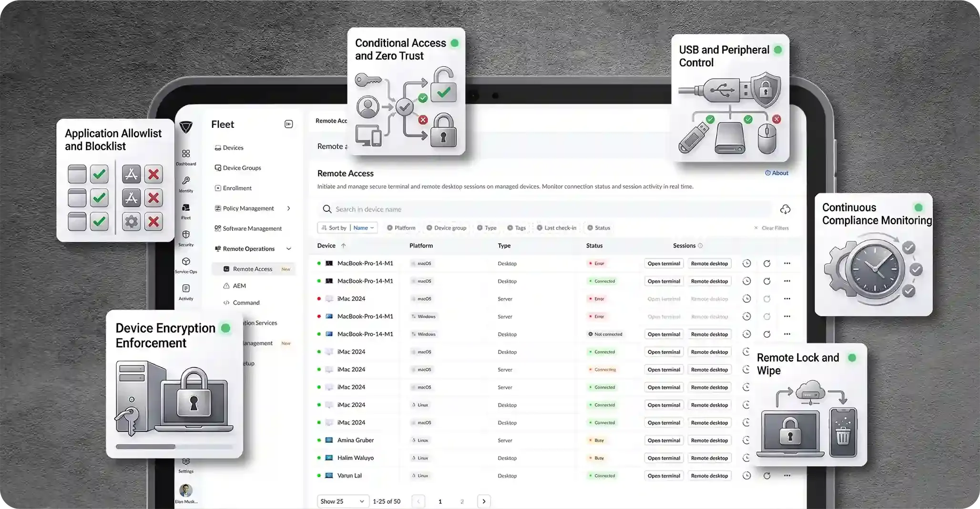Click the cloud sync icon beside search
The width and height of the screenshot is (980, 509).
785,209
